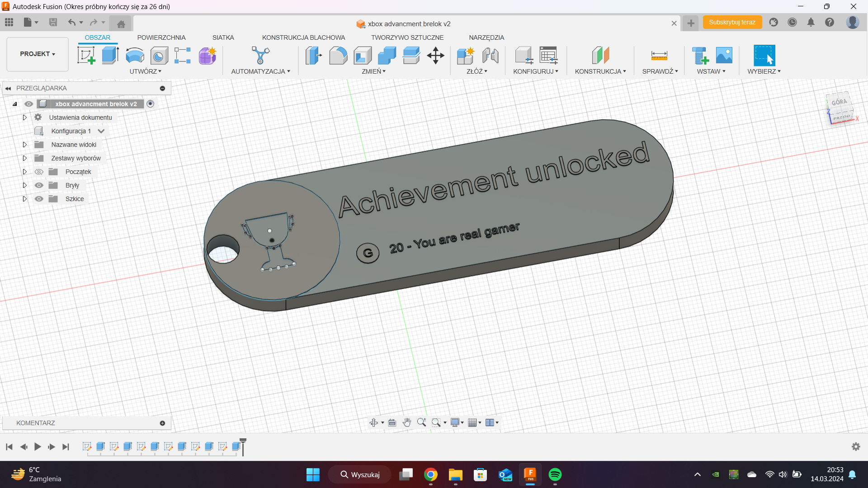Expand the Nazwane widoki folder

tap(25, 145)
